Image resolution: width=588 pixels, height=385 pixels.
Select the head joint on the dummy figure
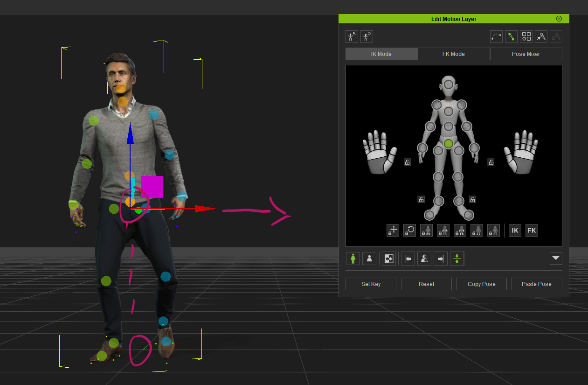[448, 85]
